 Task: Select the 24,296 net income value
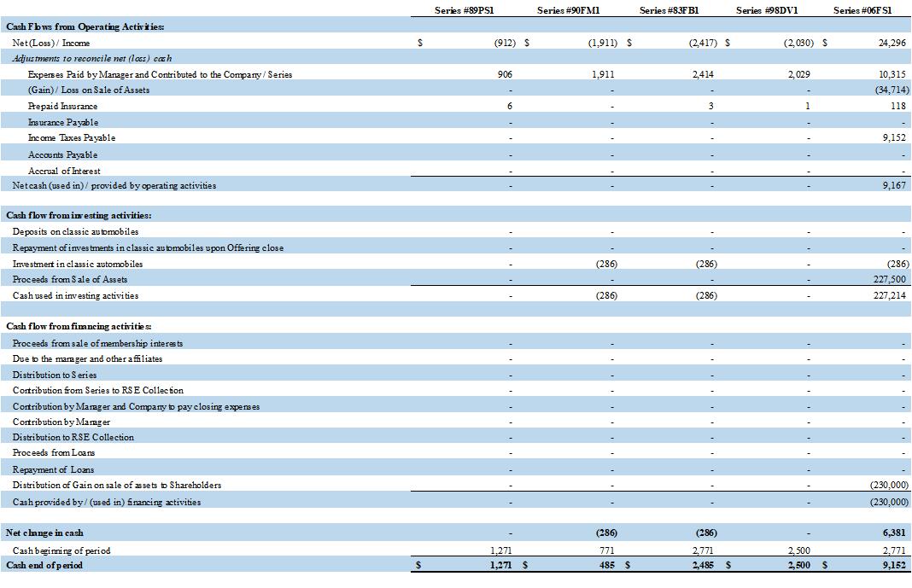[x=892, y=43]
